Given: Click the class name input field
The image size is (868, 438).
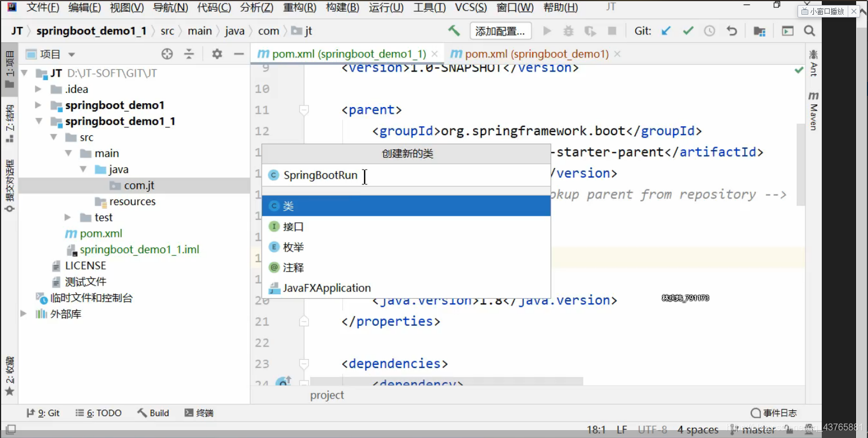Looking at the screenshot, I should point(406,175).
